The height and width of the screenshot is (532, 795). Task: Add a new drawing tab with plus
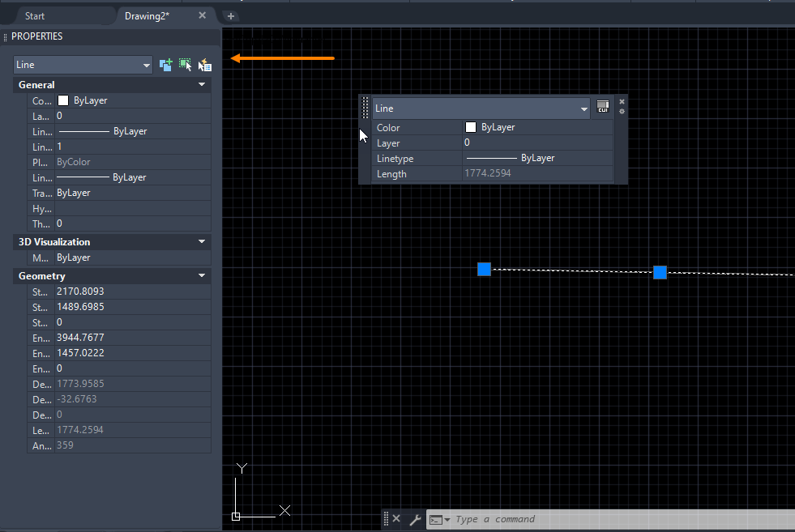point(231,16)
